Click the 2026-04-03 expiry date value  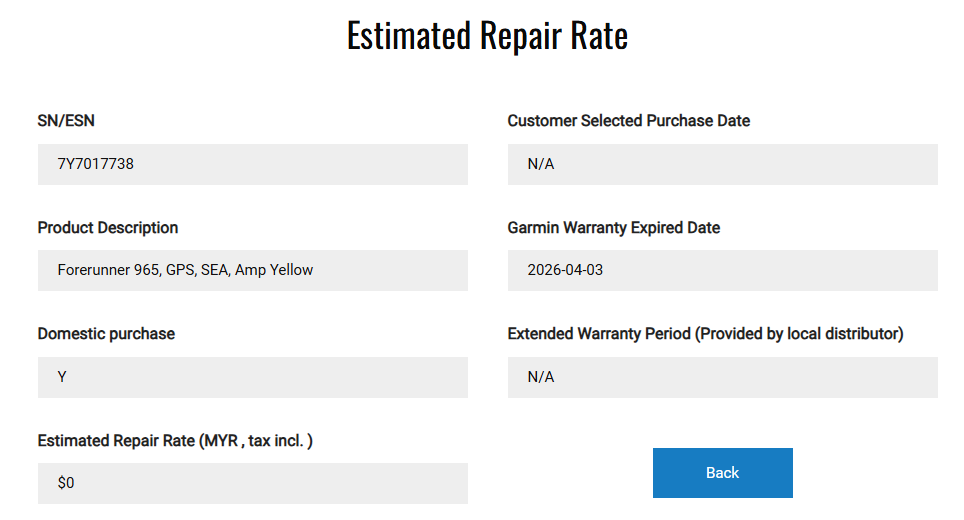point(565,270)
